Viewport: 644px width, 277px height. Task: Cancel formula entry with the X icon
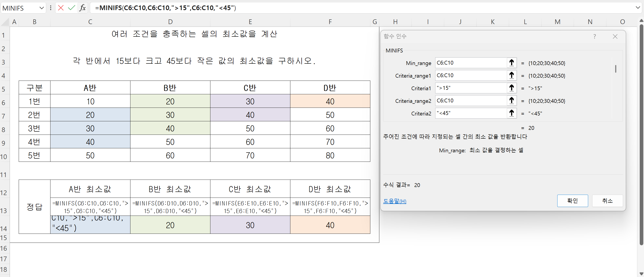[61, 8]
